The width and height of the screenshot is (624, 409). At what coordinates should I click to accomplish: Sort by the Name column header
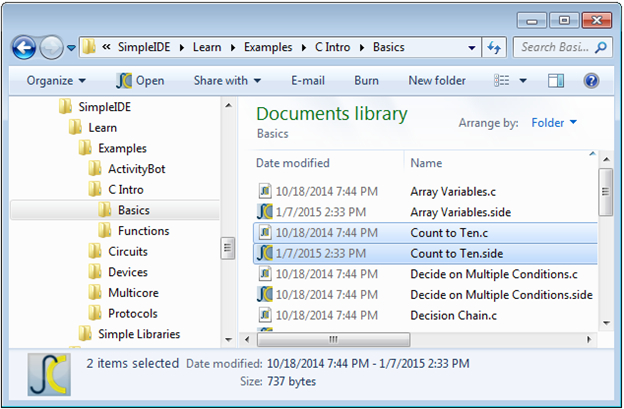(x=426, y=163)
